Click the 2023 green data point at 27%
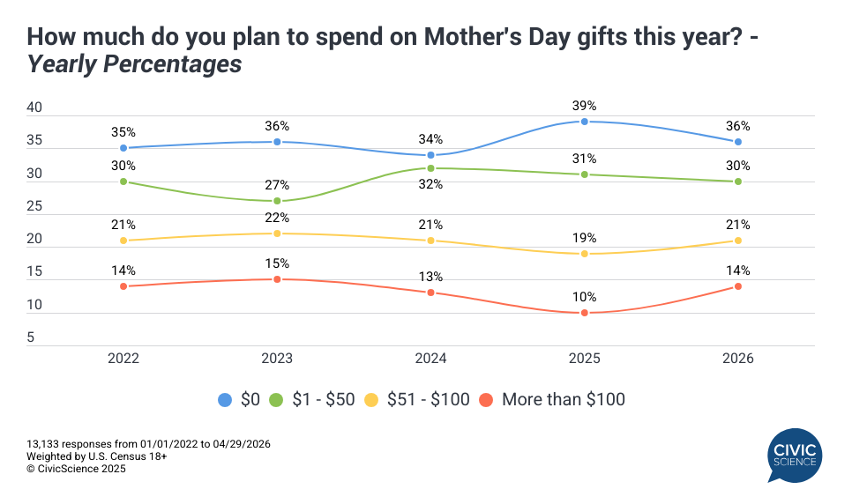The width and height of the screenshot is (852, 504). pos(277,201)
